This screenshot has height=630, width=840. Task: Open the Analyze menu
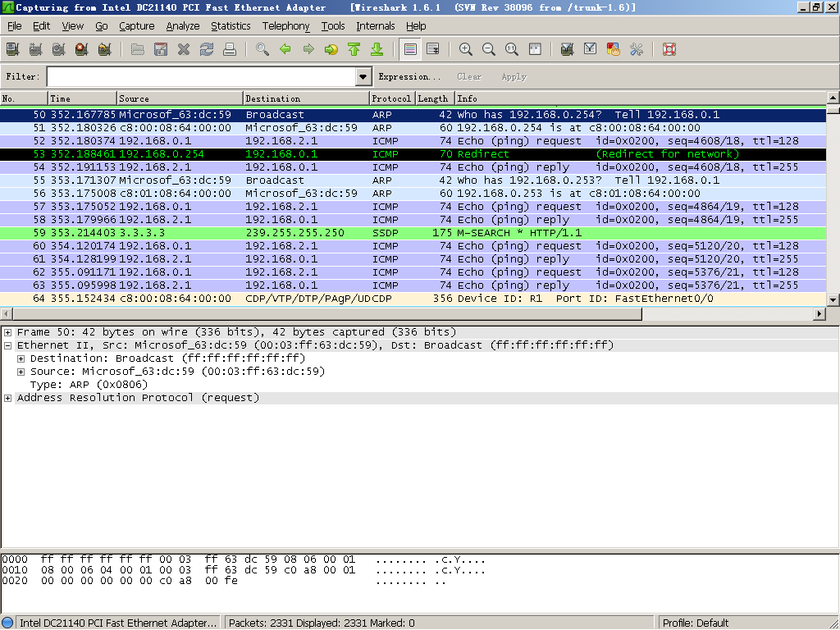183,26
